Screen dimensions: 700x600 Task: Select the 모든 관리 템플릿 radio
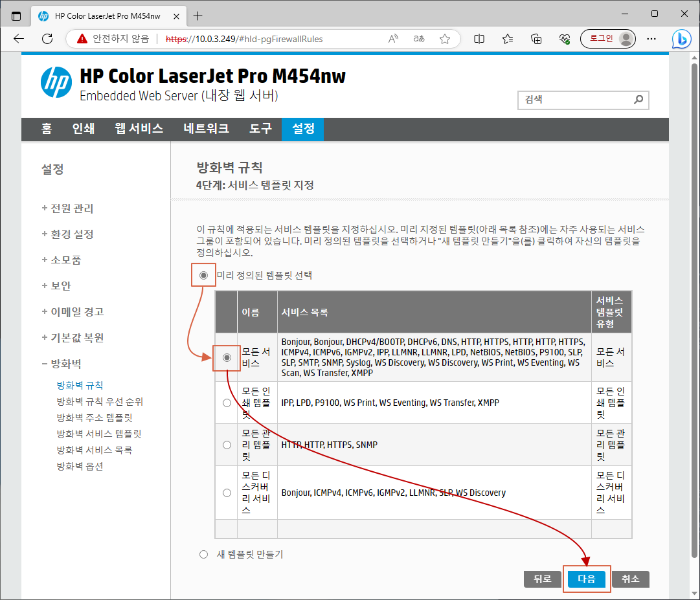(x=227, y=445)
